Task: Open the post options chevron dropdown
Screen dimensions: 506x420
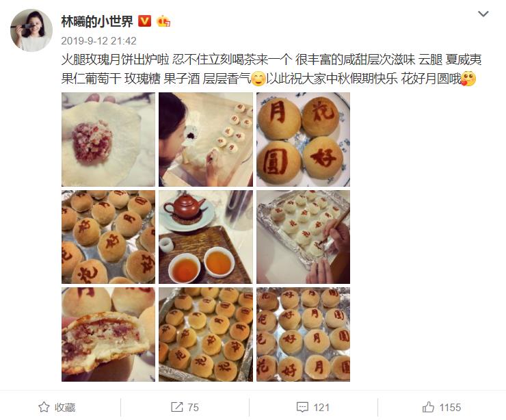Action: click(483, 14)
